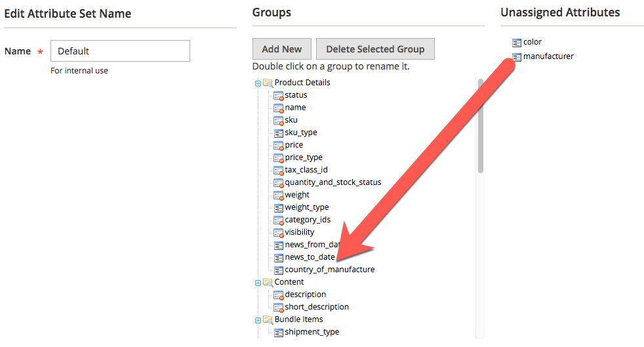Click the weight_type attribute icon

(279, 208)
